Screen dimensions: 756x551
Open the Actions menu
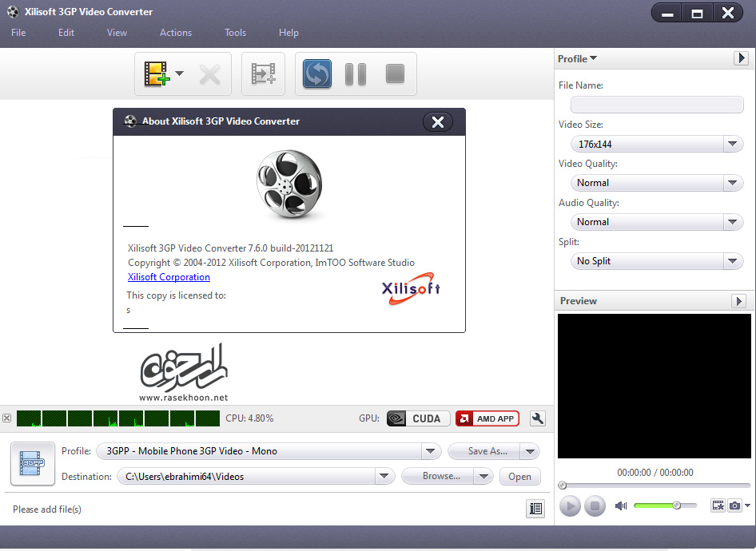(176, 33)
